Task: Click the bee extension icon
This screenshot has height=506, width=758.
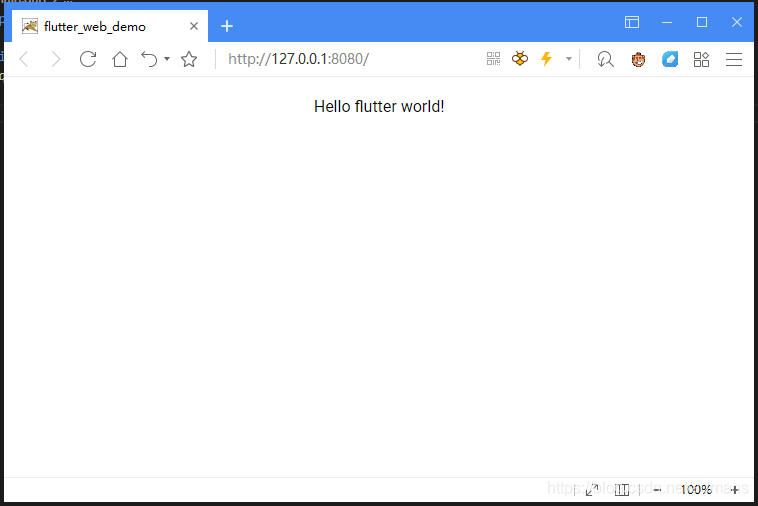Action: tap(520, 59)
